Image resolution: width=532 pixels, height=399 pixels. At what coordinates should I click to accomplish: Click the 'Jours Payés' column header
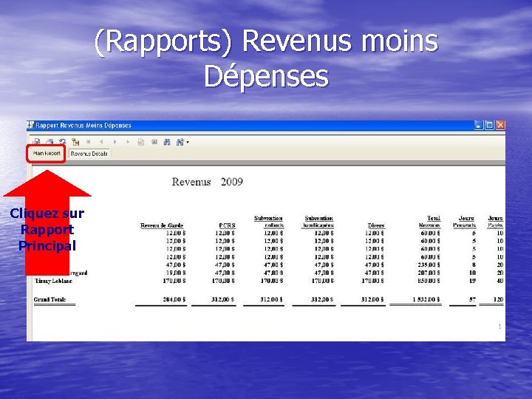[x=495, y=222]
